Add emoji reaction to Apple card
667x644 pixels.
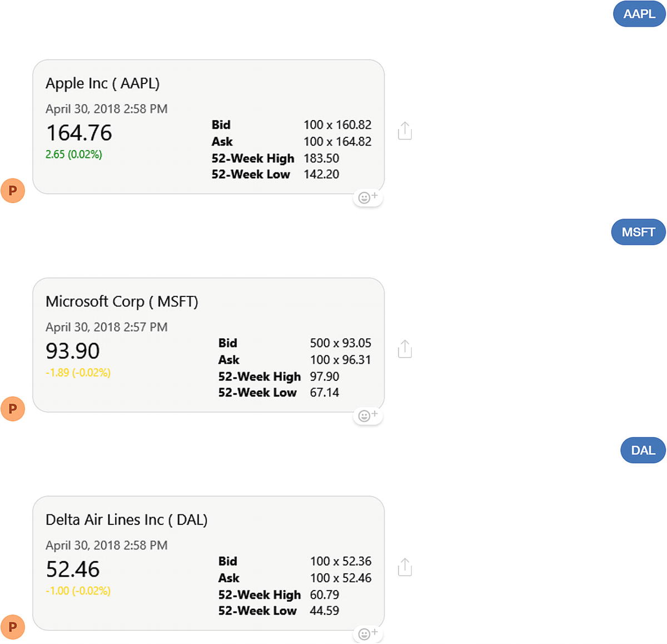tap(367, 197)
